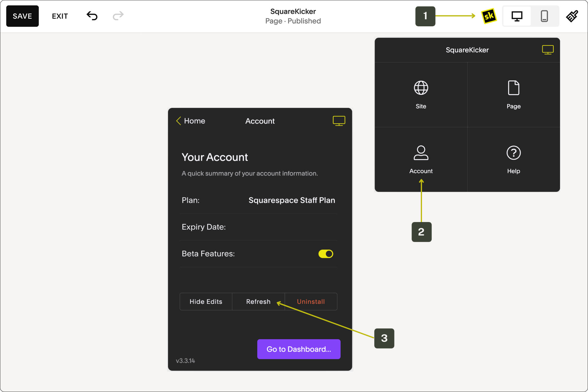The width and height of the screenshot is (588, 392).
Task: Click the Go to Dashboard button
Action: (299, 349)
